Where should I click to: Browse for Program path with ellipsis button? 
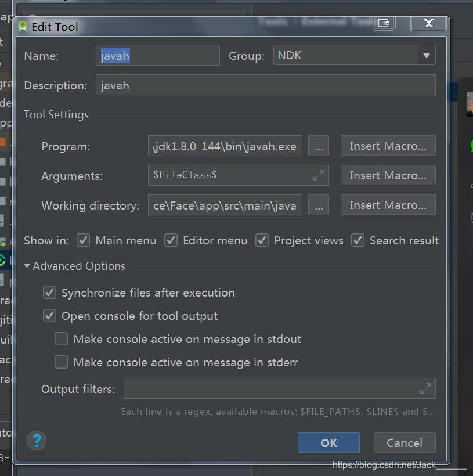[319, 146]
